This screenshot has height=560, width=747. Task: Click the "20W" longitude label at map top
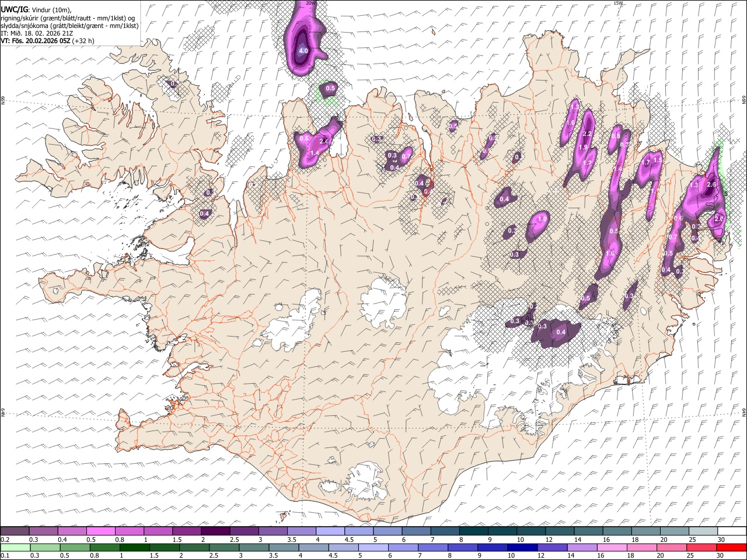point(310,3)
